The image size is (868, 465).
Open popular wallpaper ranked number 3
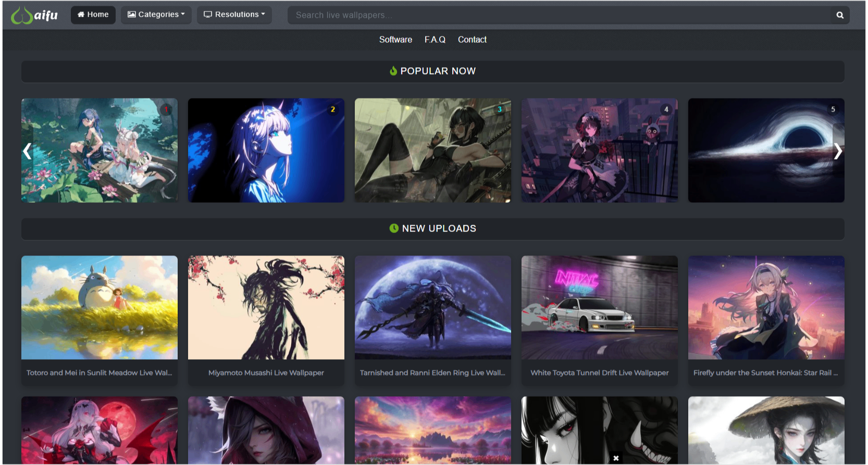click(x=433, y=150)
